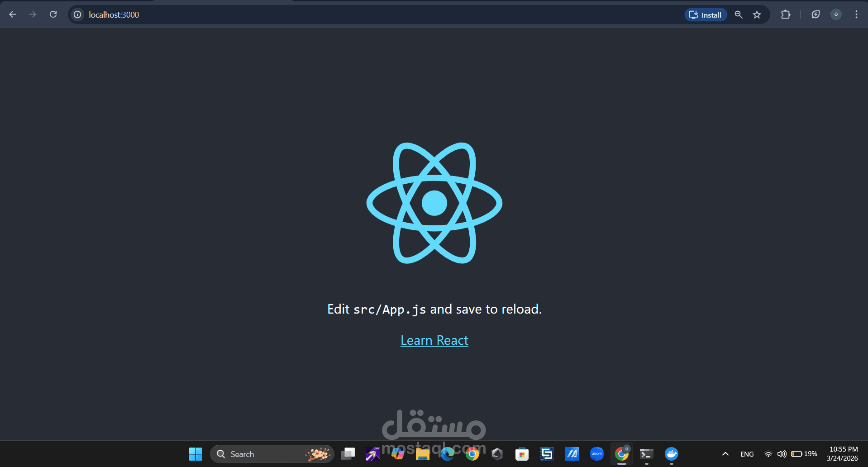The width and height of the screenshot is (868, 467).
Task: Launch Microsoft Edge from the taskbar
Action: click(x=448, y=454)
